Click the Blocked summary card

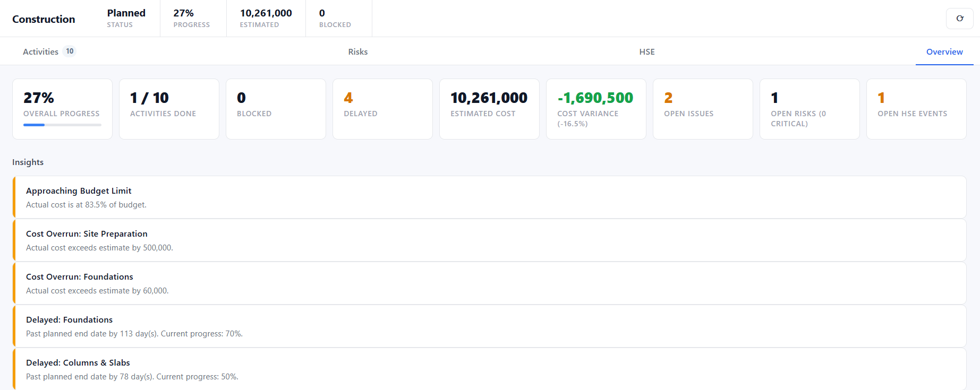pos(276,109)
